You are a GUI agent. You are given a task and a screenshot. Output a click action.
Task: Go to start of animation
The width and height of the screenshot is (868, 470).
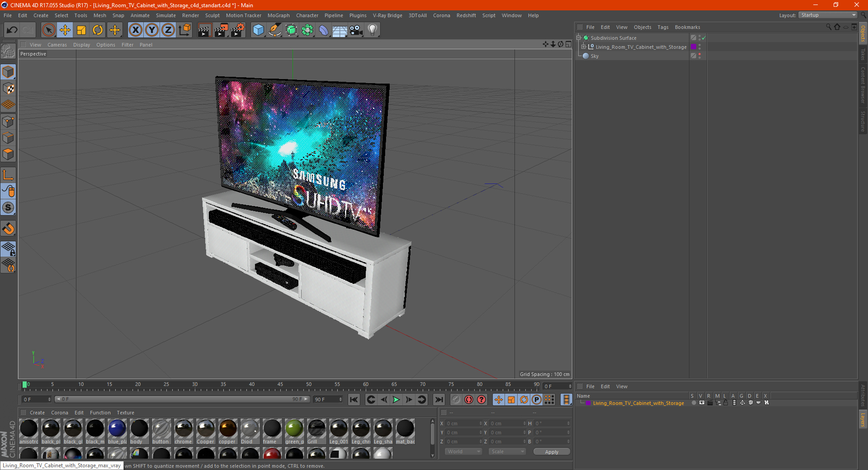point(354,399)
